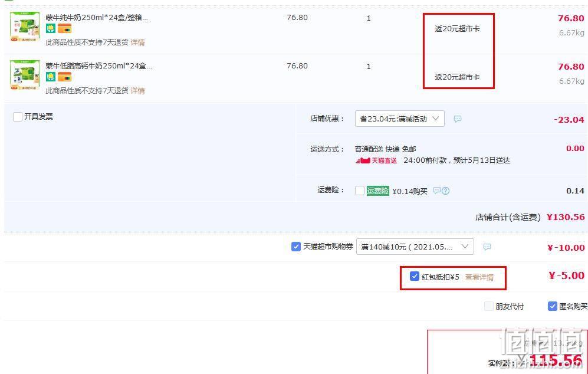Open 查看详情 link for 红包抵扣

click(x=479, y=277)
